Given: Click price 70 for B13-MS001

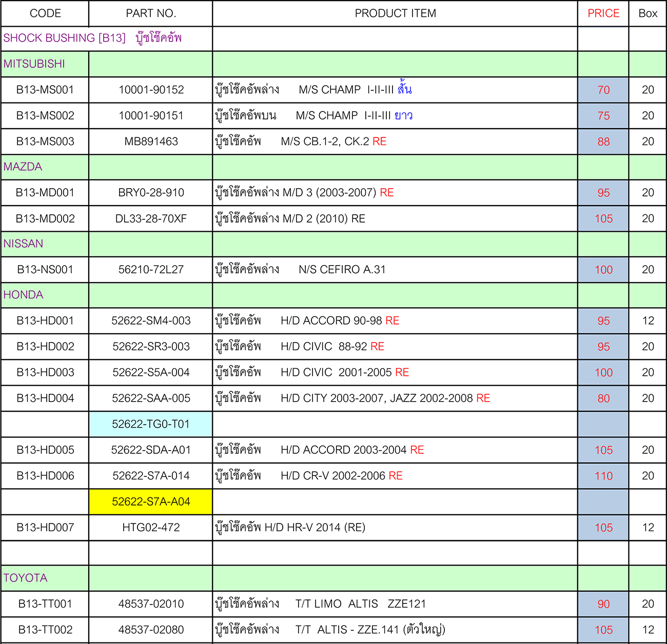Looking at the screenshot, I should click(603, 90).
